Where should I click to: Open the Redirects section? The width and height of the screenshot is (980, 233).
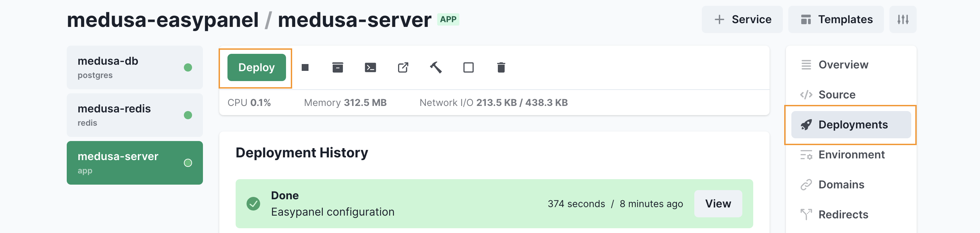point(851,214)
